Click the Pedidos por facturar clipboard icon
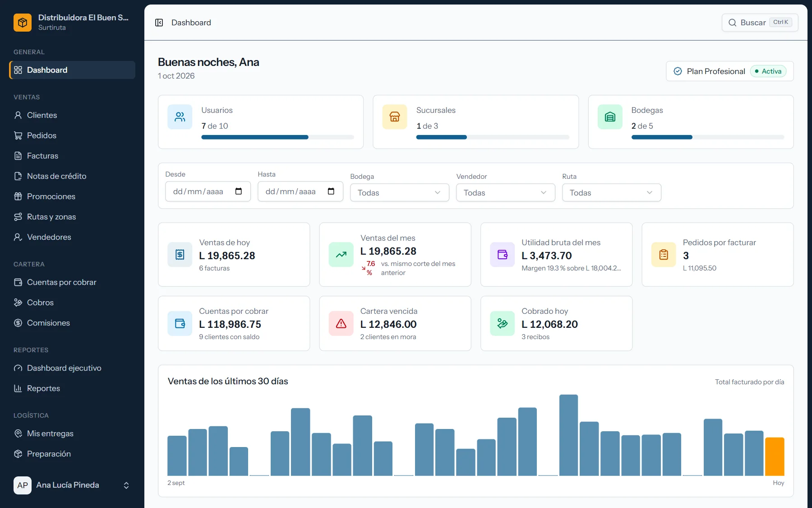Viewport: 812px width, 508px height. coord(664,255)
